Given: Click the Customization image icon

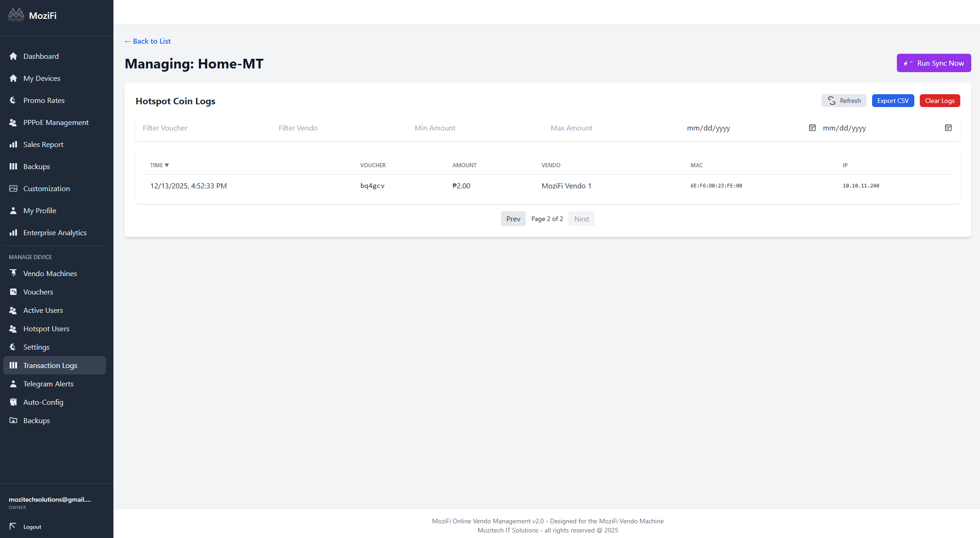Looking at the screenshot, I should click(13, 188).
